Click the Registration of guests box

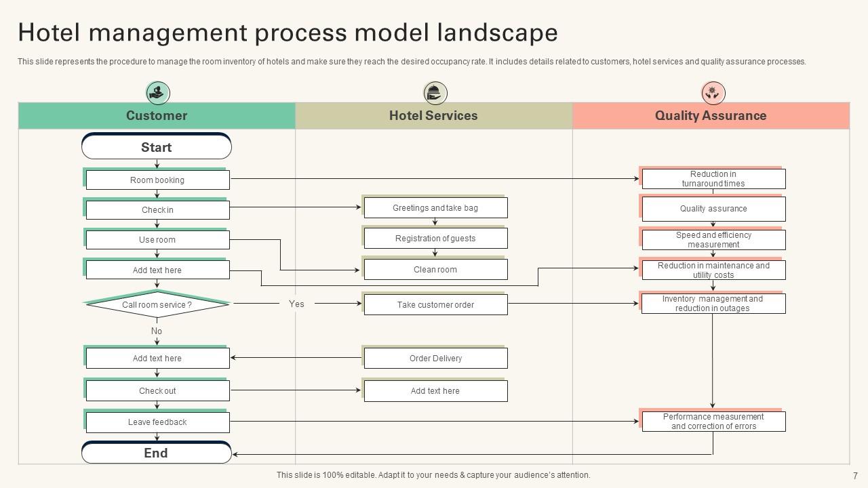click(435, 239)
